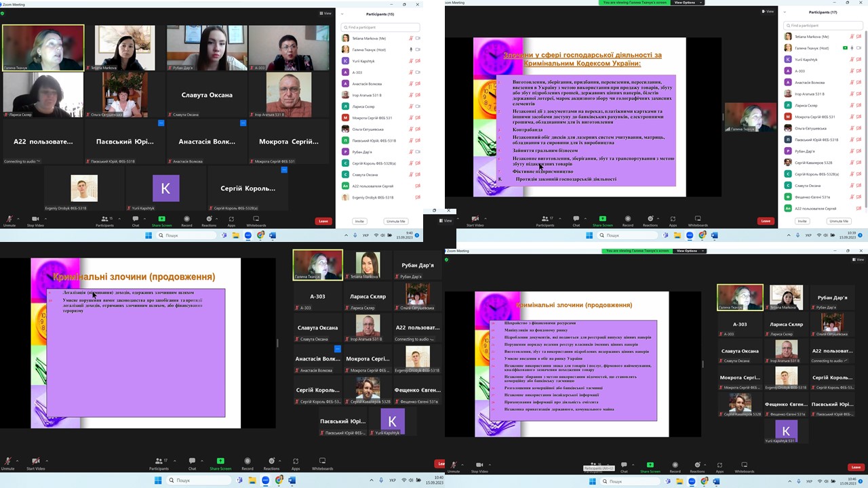The width and height of the screenshot is (868, 488).
Task: Open Reactions in the Participants (15) window
Action: (x=209, y=221)
